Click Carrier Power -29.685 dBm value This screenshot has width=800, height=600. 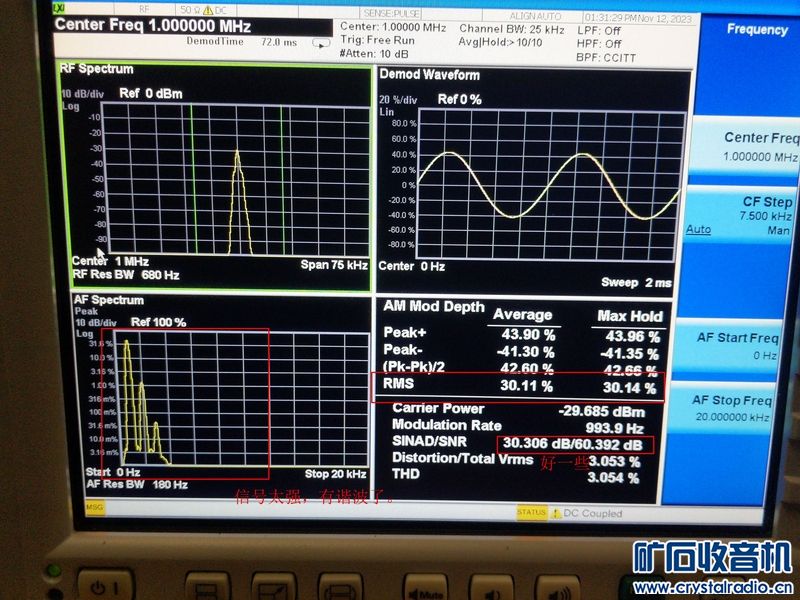(x=602, y=411)
